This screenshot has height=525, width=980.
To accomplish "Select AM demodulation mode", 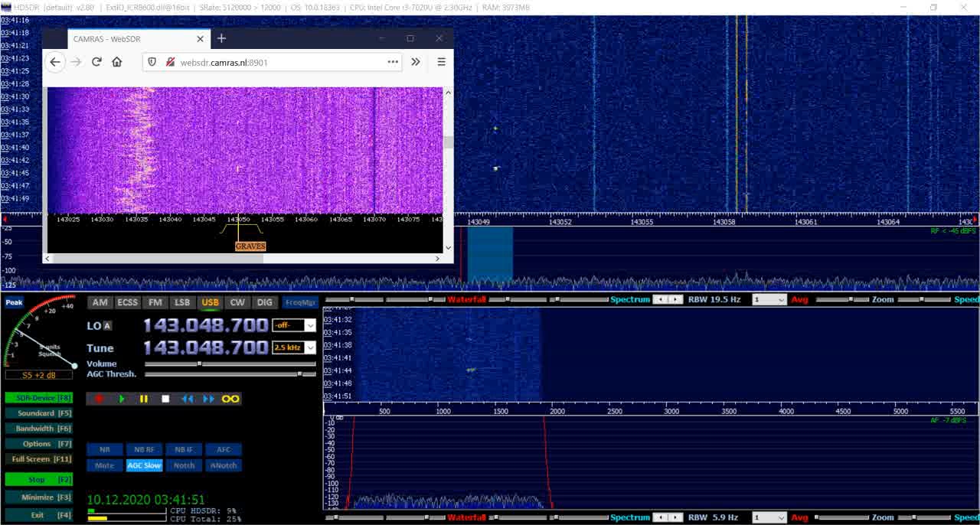I will click(x=100, y=302).
